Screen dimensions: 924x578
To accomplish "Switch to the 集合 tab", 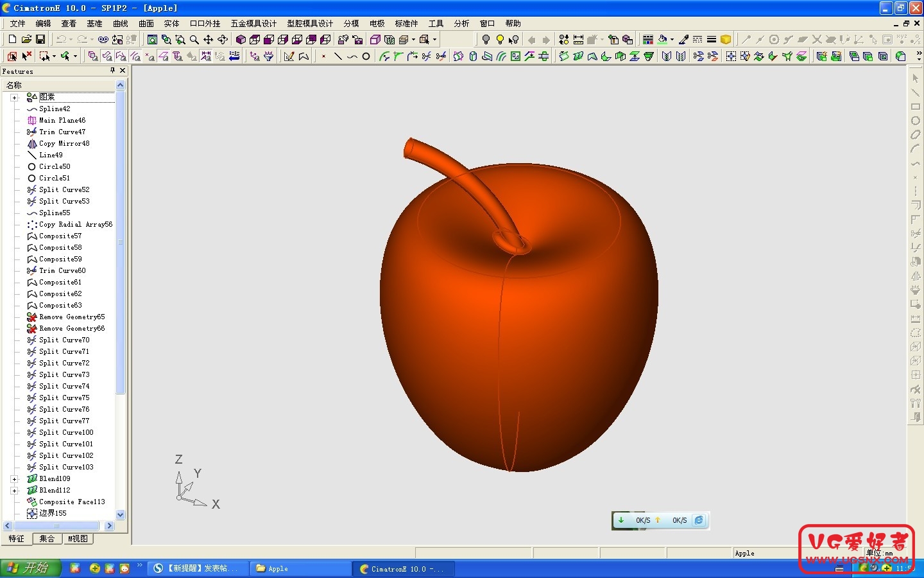I will [x=47, y=539].
